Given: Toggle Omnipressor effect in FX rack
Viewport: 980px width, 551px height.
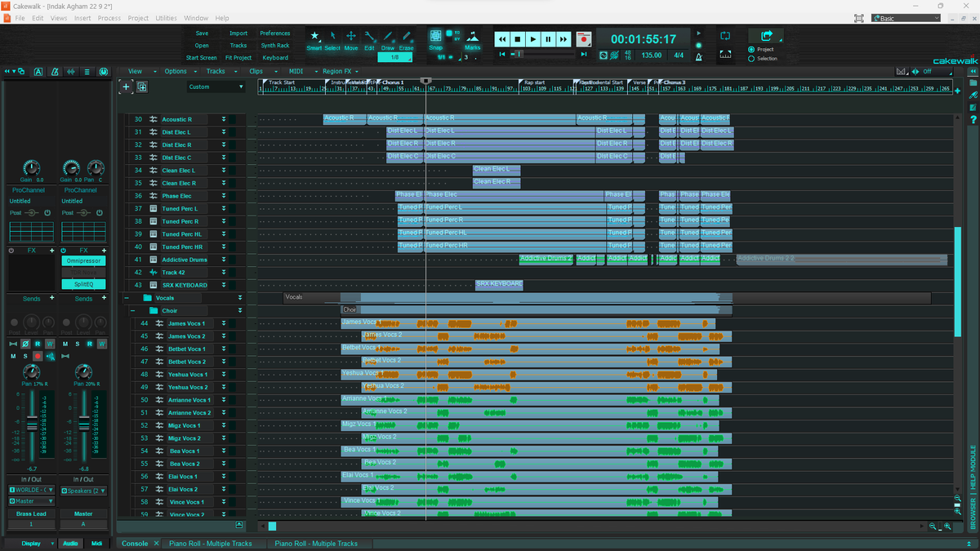Looking at the screenshot, I should 82,260.
